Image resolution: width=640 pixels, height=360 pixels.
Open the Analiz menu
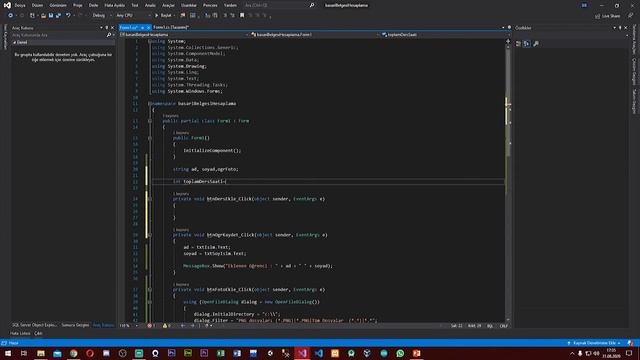[x=150, y=5]
